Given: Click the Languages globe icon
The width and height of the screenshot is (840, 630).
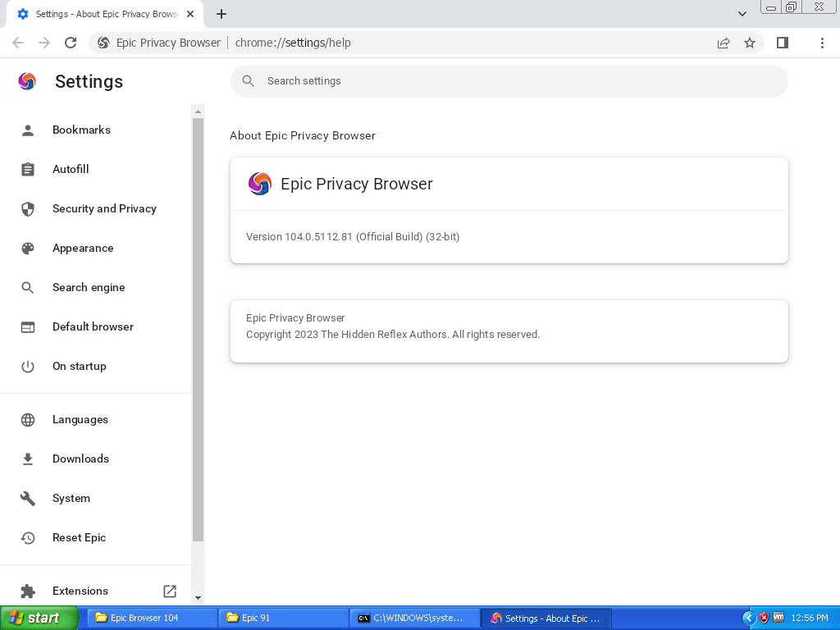Looking at the screenshot, I should (x=28, y=419).
